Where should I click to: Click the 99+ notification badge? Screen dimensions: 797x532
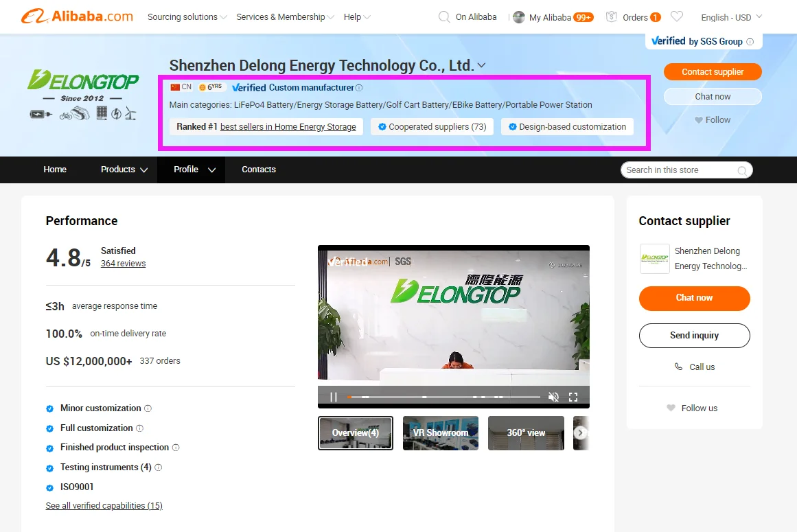pos(584,17)
